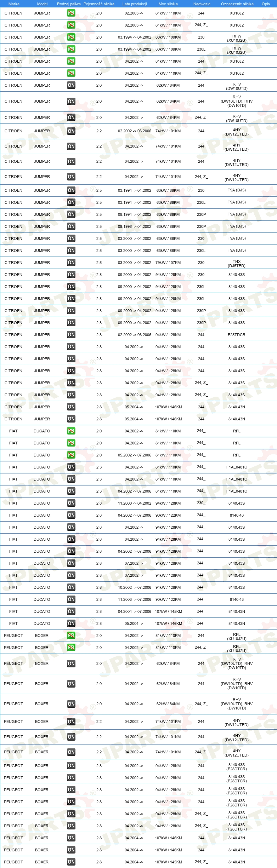Click ON diesel icon in last Peugeot 107kW / 145KM row
277x868 pixels.
(x=71, y=862)
